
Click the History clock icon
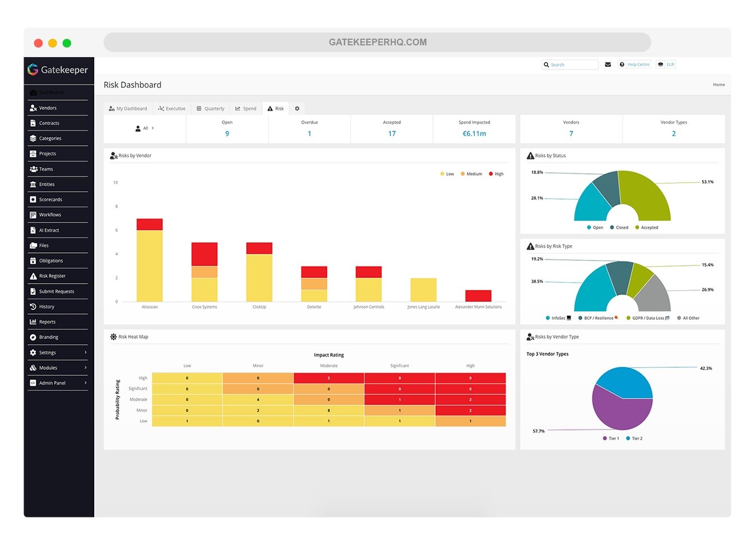pyautogui.click(x=33, y=307)
